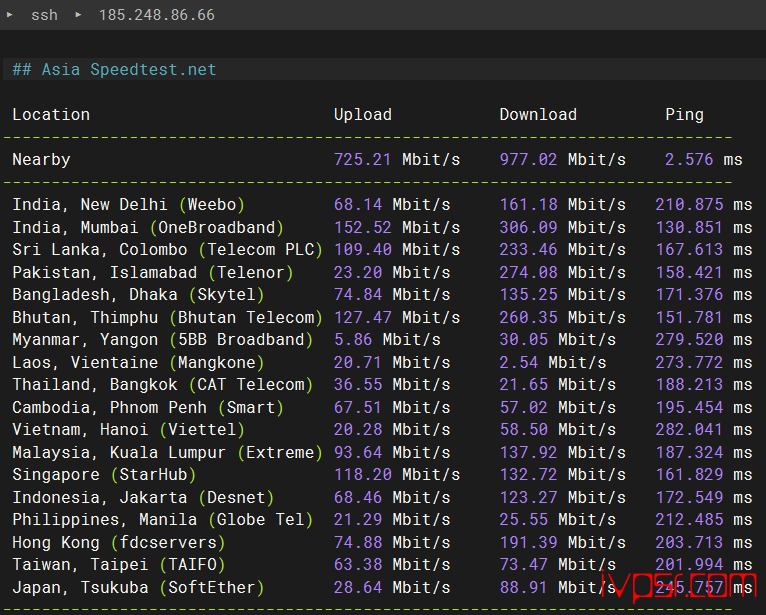This screenshot has width=766, height=615.
Task: Click the Nearby download value 977.02
Action: [528, 159]
